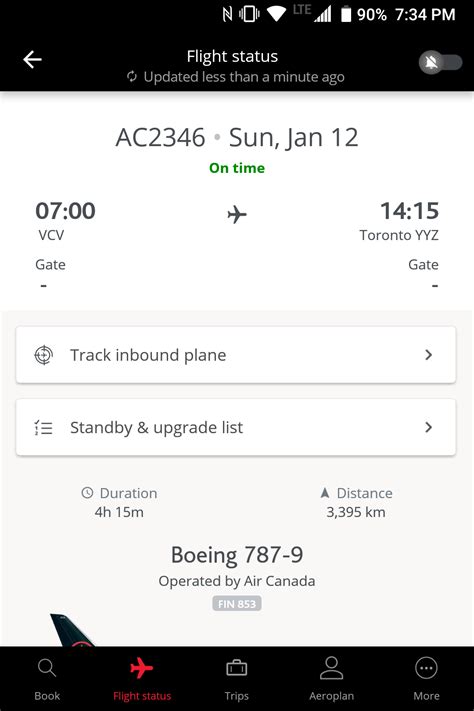This screenshot has height=711, width=474.
Task: Tap the aircraft tail image
Action: 73,630
